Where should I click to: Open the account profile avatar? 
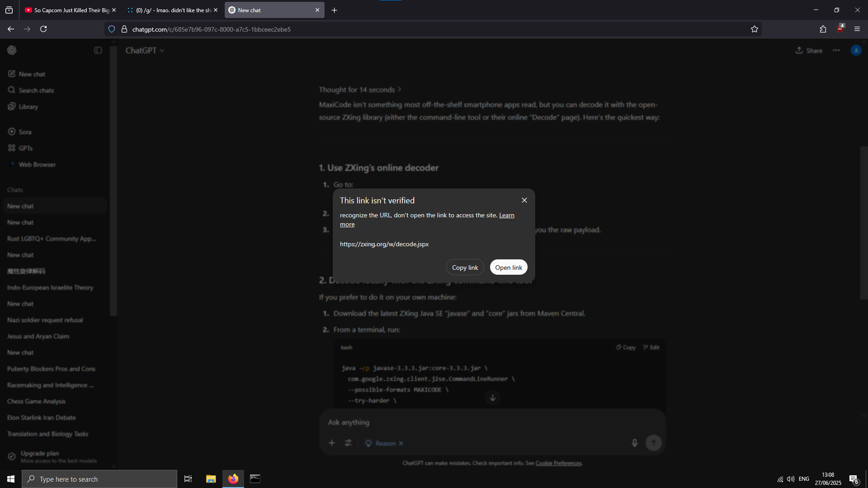click(x=856, y=50)
